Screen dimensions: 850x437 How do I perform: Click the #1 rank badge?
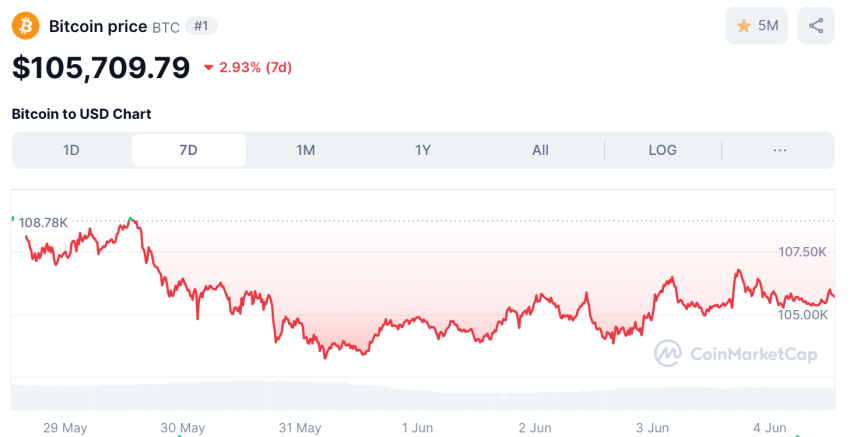point(202,26)
